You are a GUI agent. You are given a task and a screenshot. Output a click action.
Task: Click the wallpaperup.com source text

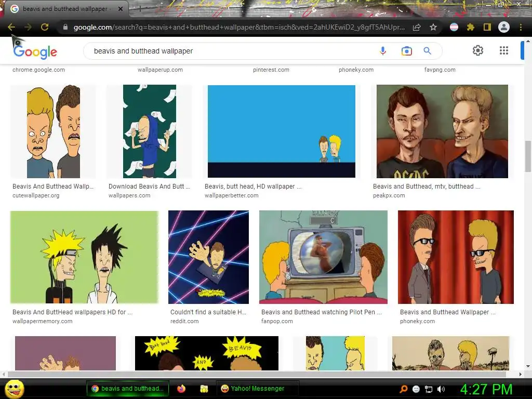click(160, 70)
